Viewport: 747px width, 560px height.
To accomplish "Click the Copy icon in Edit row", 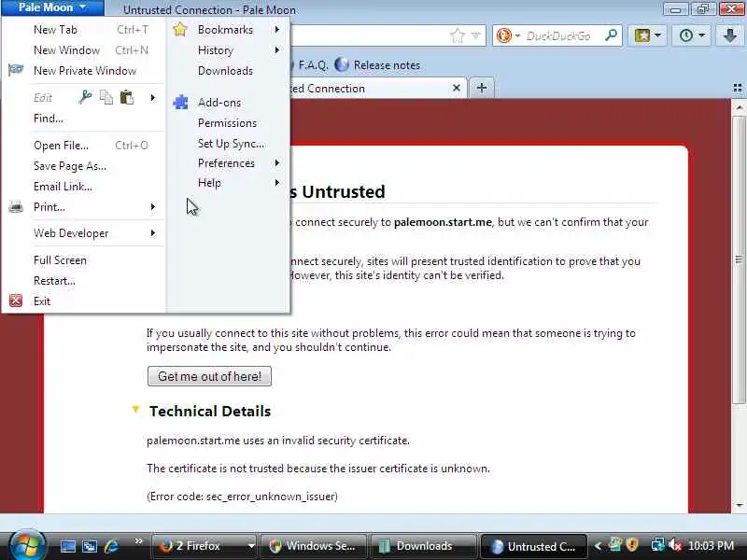I will [x=106, y=97].
